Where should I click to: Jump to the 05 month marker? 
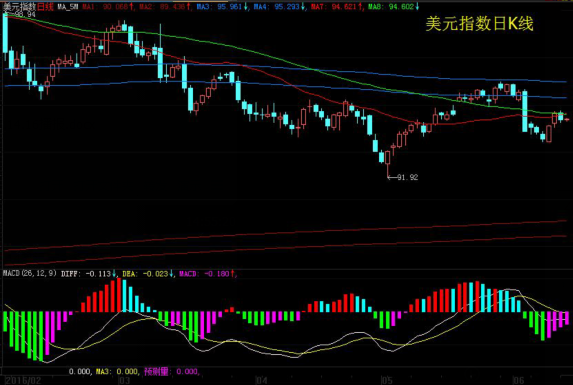click(x=387, y=380)
